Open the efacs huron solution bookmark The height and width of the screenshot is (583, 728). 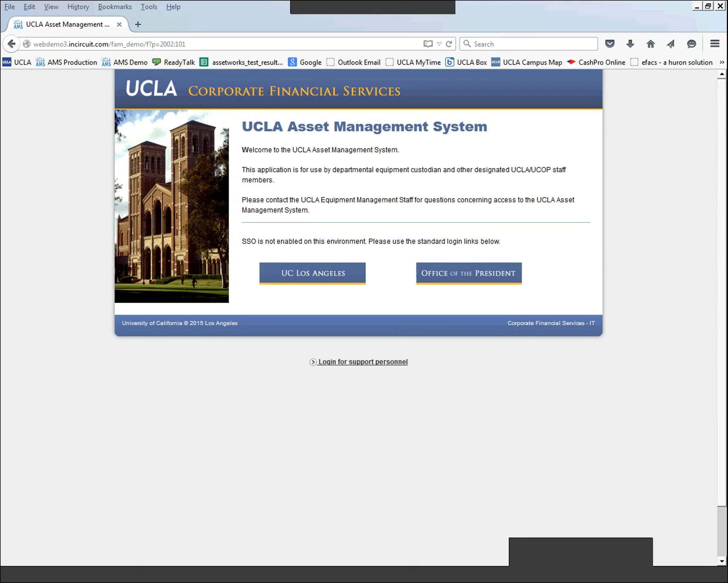672,63
